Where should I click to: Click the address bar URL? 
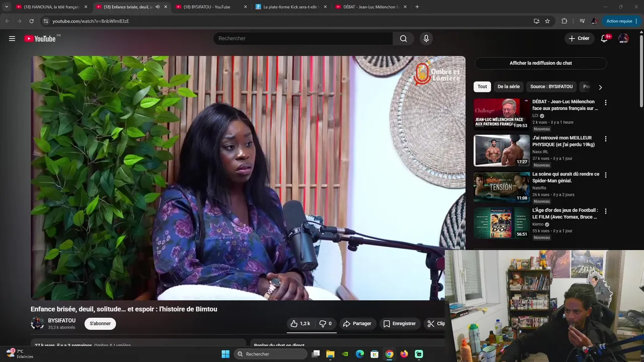coord(91,21)
